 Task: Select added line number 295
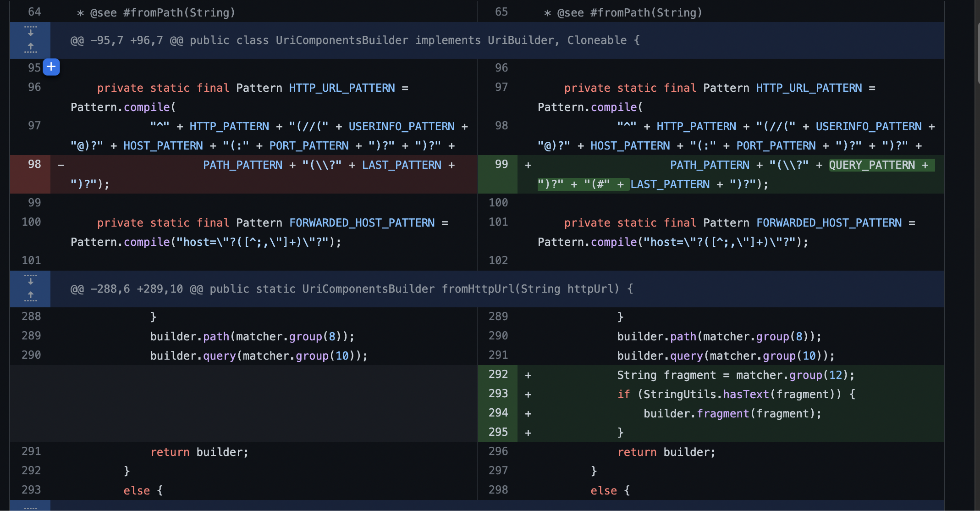coord(498,432)
